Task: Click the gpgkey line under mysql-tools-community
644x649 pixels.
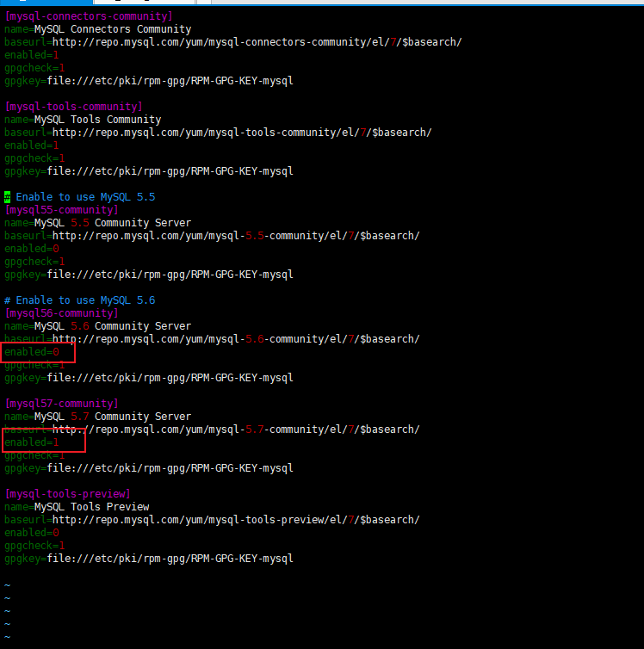Action: (x=149, y=171)
